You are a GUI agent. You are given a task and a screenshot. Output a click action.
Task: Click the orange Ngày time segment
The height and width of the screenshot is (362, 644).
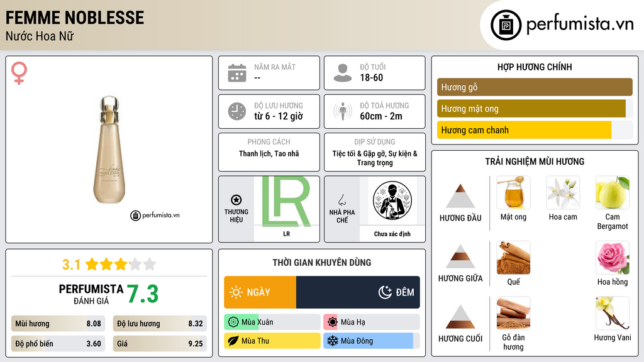click(x=260, y=292)
